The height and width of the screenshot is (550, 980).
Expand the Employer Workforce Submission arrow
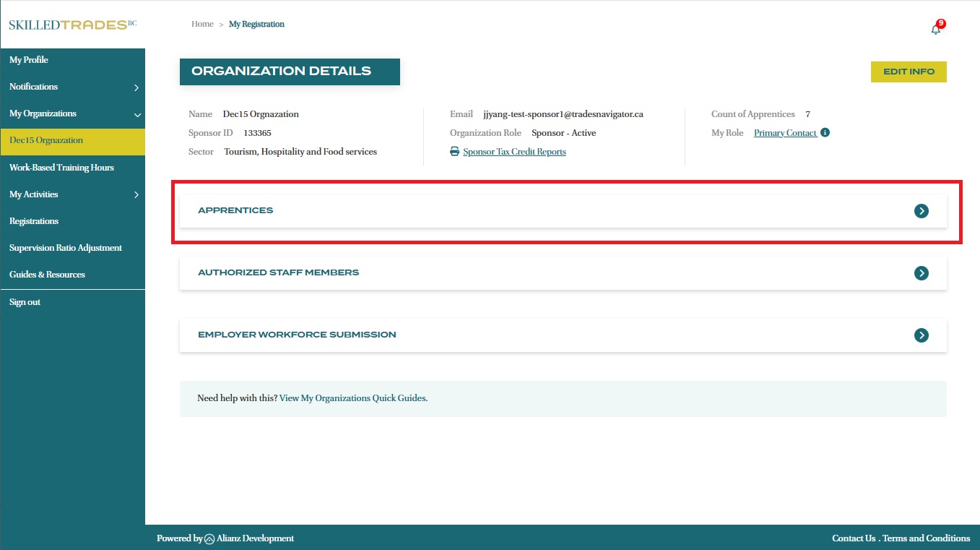pyautogui.click(x=921, y=335)
